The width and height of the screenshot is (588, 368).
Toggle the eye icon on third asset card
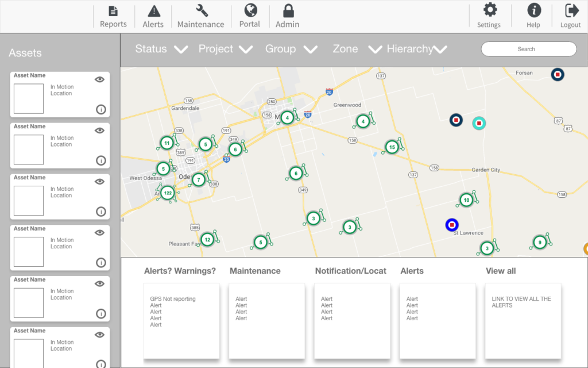(99, 182)
